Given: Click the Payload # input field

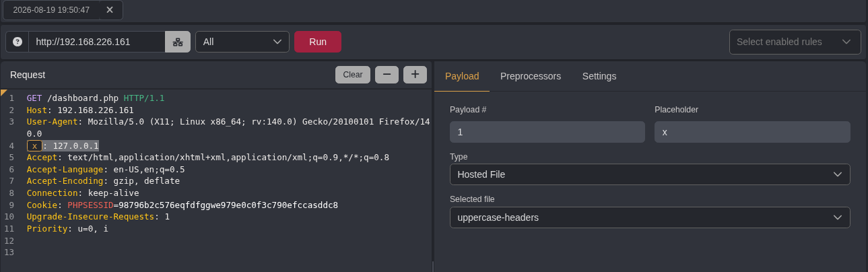Looking at the screenshot, I should [x=547, y=132].
